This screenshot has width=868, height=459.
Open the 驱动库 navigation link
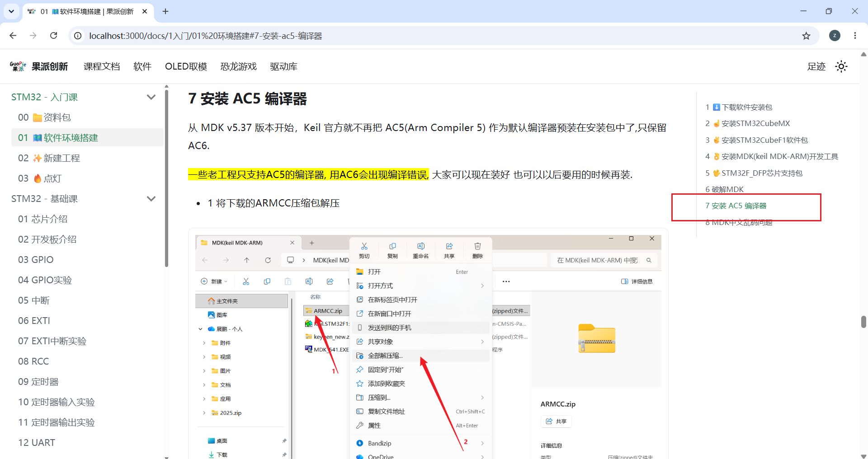[283, 66]
